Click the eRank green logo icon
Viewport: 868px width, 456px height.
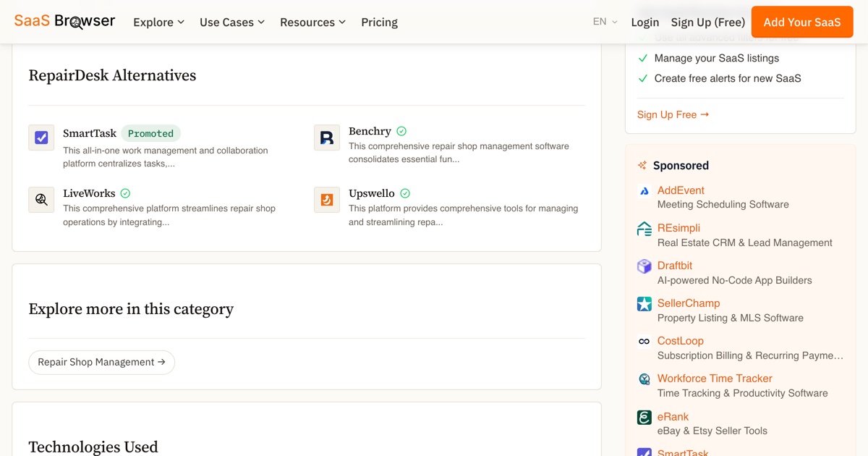[x=644, y=418]
